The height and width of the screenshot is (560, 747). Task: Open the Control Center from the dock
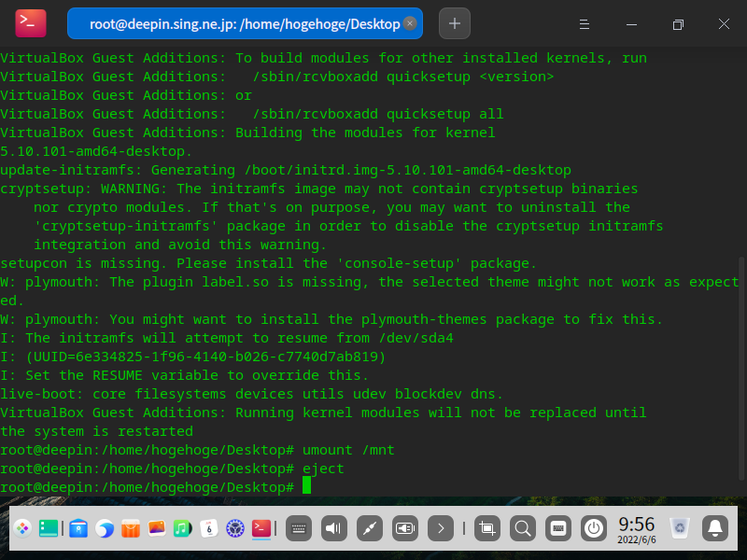pyautogui.click(x=235, y=528)
